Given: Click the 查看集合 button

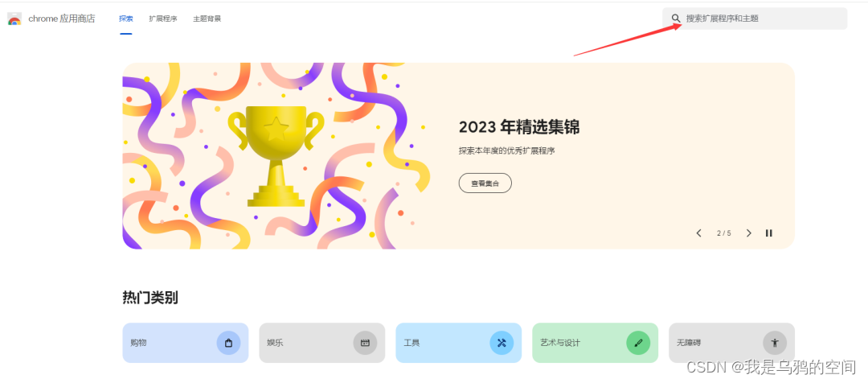Looking at the screenshot, I should pos(485,183).
